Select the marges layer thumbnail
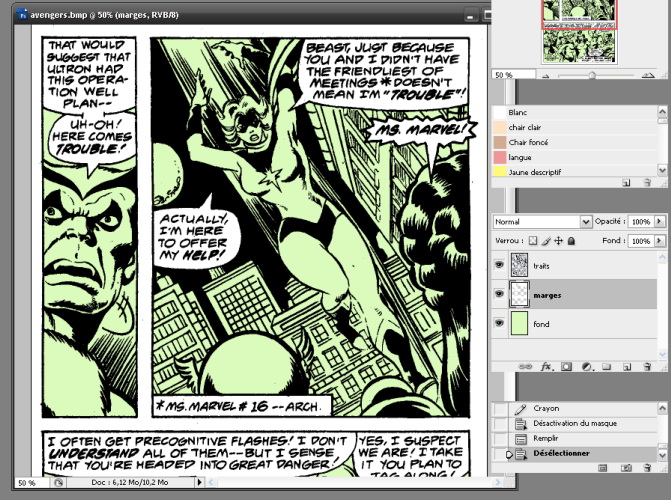The height and width of the screenshot is (500, 671). (x=519, y=294)
